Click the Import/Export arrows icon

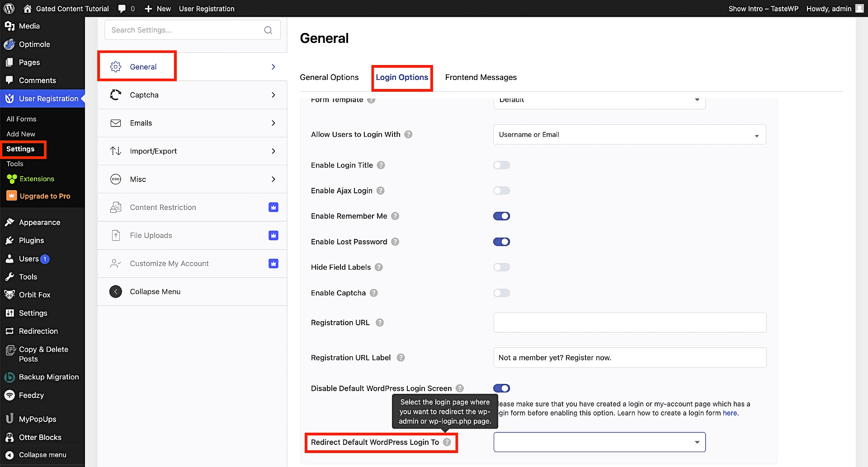click(116, 151)
